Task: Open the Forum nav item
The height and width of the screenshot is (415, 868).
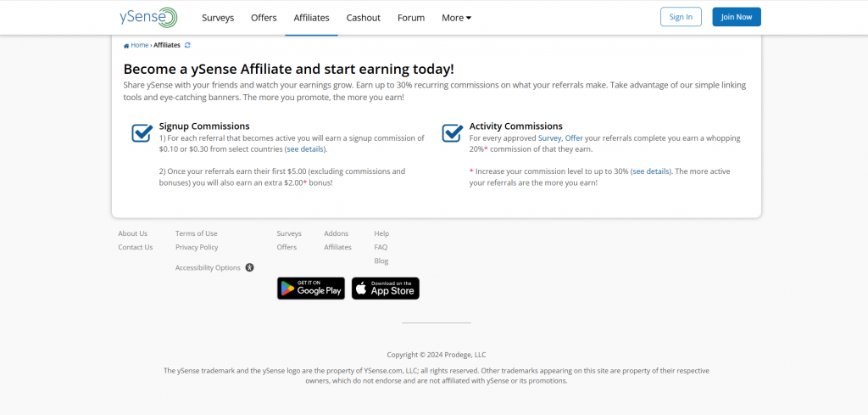Action: (411, 18)
